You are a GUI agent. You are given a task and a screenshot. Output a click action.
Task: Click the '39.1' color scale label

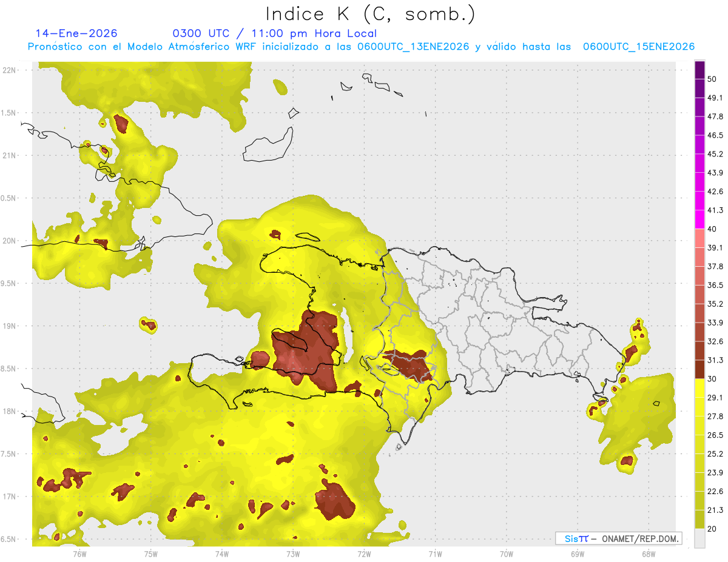715,247
